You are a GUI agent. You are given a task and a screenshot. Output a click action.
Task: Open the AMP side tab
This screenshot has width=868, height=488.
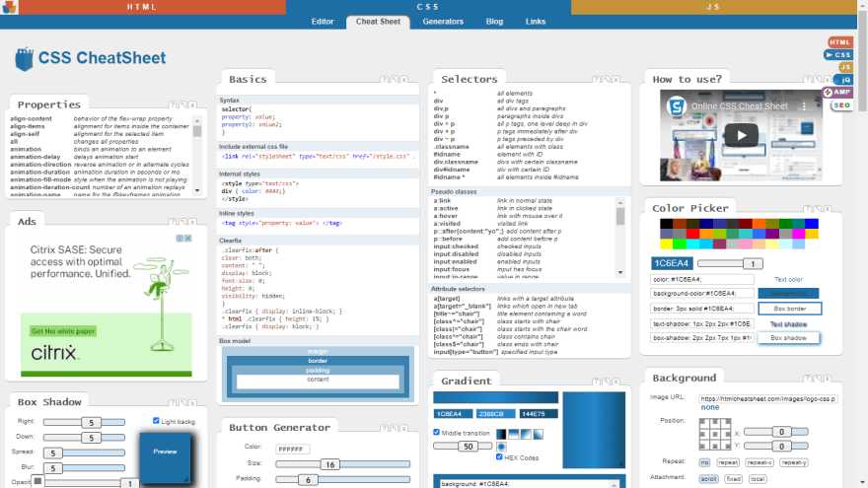tap(837, 92)
